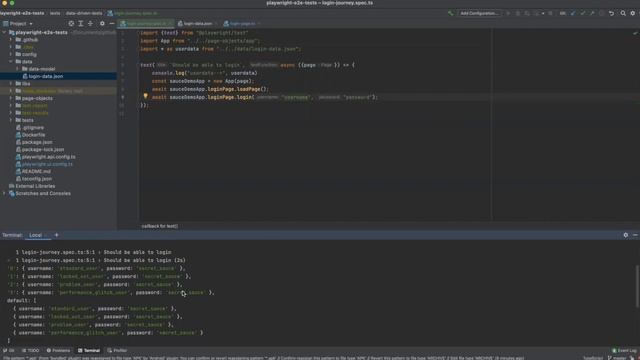Select the login-journey.spec.ts editor tab
Screen dimensions: 640x360
[146, 24]
